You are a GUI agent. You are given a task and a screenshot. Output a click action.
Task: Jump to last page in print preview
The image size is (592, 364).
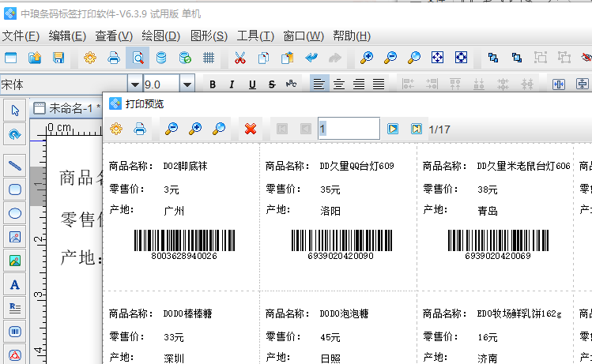pos(417,129)
